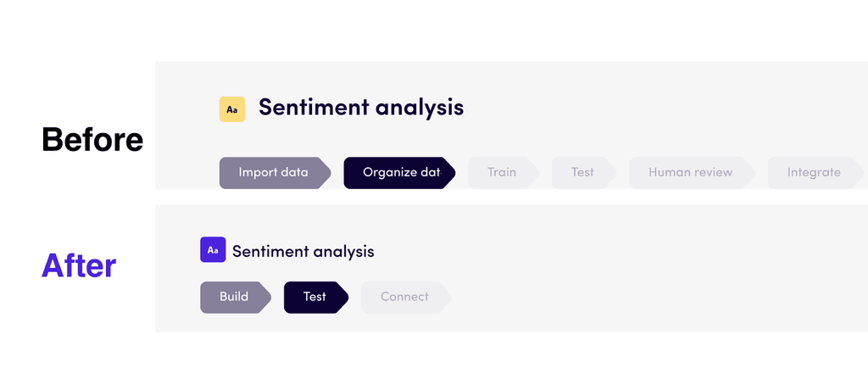Click the yellow Aa icon
This screenshot has width=868, height=390.
[231, 109]
